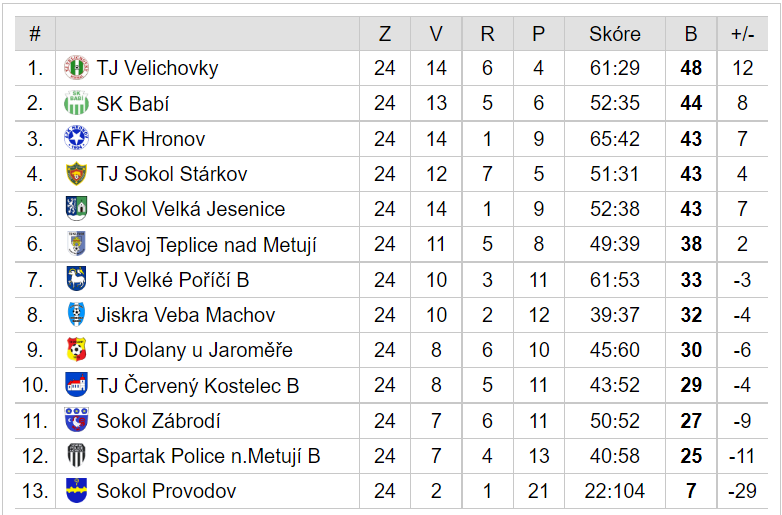
Task: Click the Sokol Velká Jesenice crest
Action: point(76,209)
